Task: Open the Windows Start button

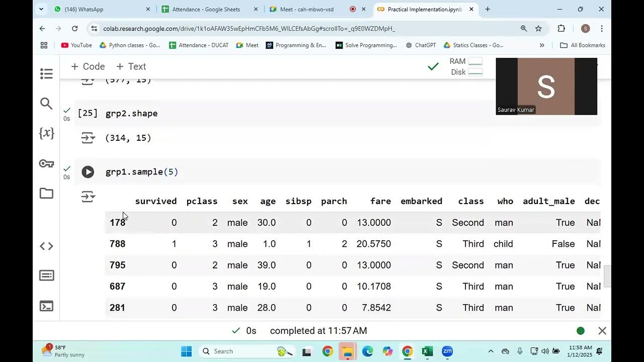Action: click(x=186, y=351)
